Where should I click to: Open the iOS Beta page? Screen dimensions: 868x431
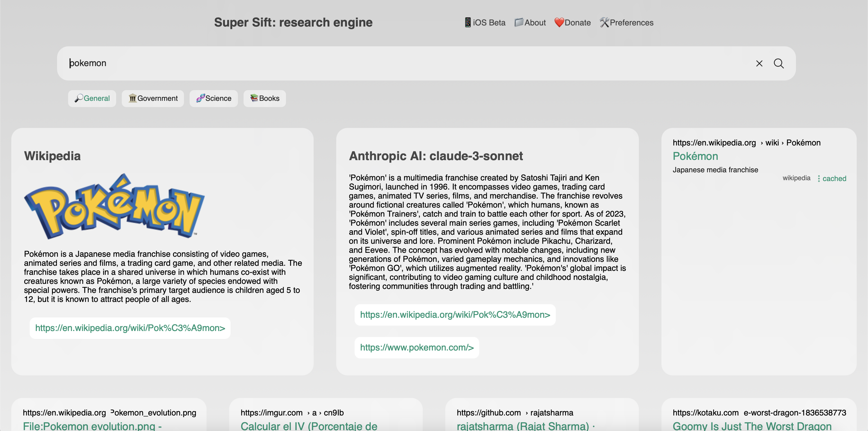click(x=485, y=23)
